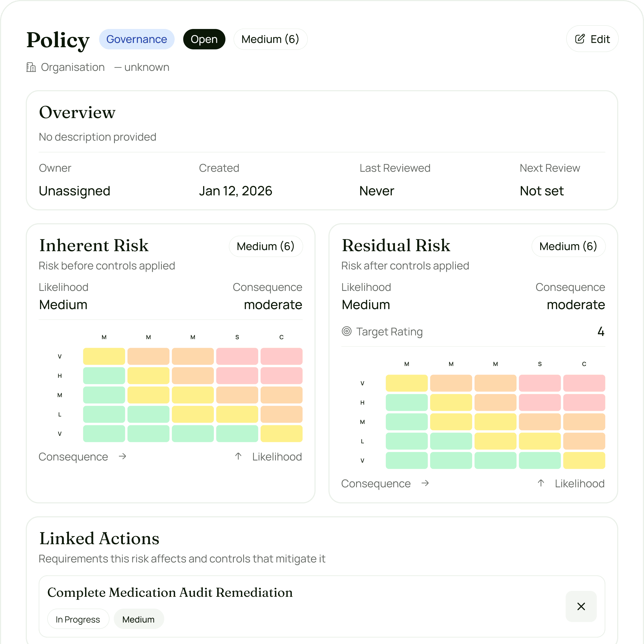Select the Governance category tag
The image size is (644, 644).
point(137,39)
